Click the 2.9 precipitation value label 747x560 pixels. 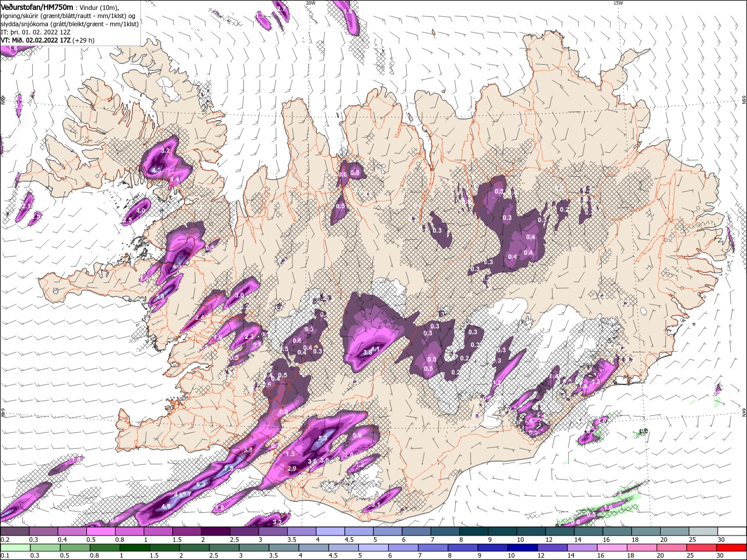pyautogui.click(x=292, y=468)
